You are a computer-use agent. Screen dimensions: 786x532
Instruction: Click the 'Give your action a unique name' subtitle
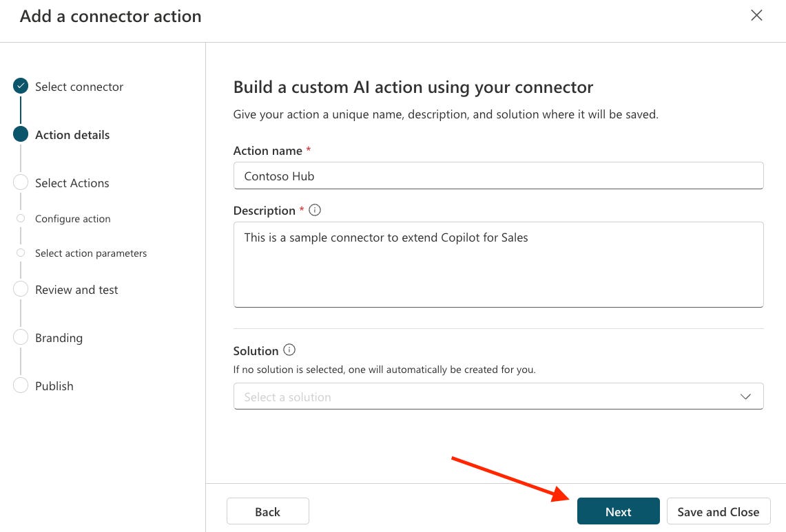(x=446, y=114)
